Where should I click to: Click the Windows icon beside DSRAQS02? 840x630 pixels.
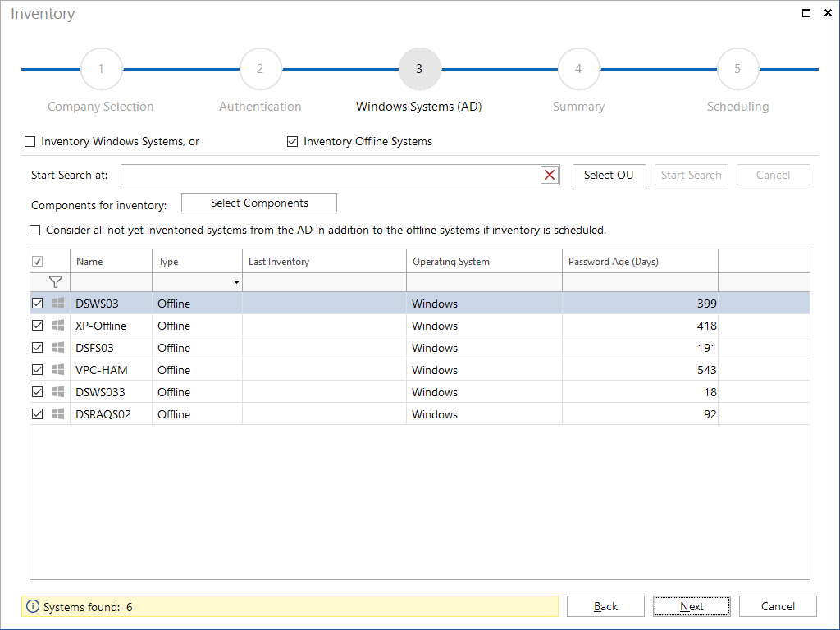pyautogui.click(x=58, y=414)
